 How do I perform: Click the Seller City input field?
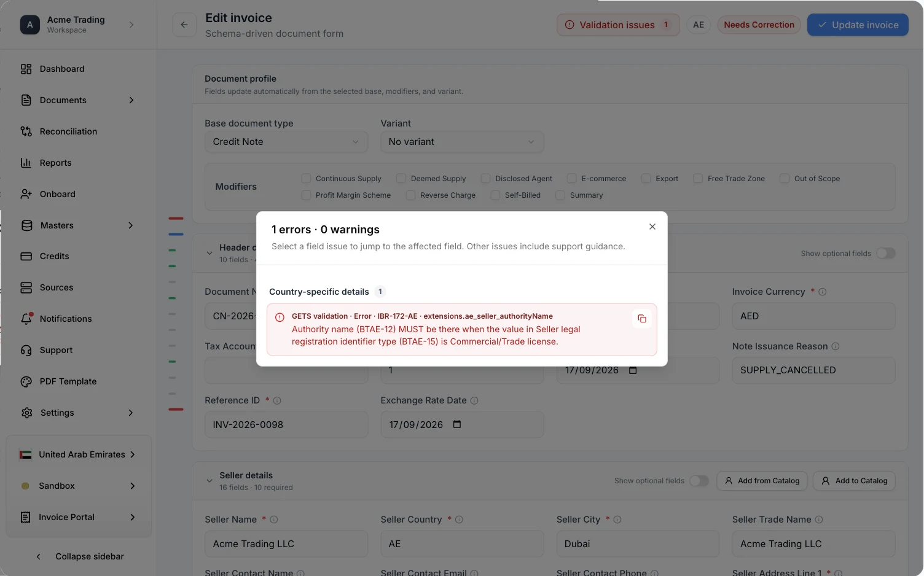coord(638,544)
